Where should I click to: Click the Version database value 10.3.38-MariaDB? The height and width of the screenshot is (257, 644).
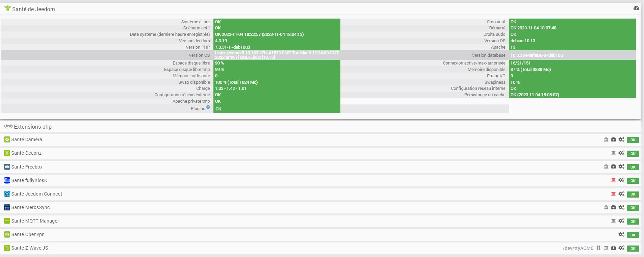[x=538, y=55]
